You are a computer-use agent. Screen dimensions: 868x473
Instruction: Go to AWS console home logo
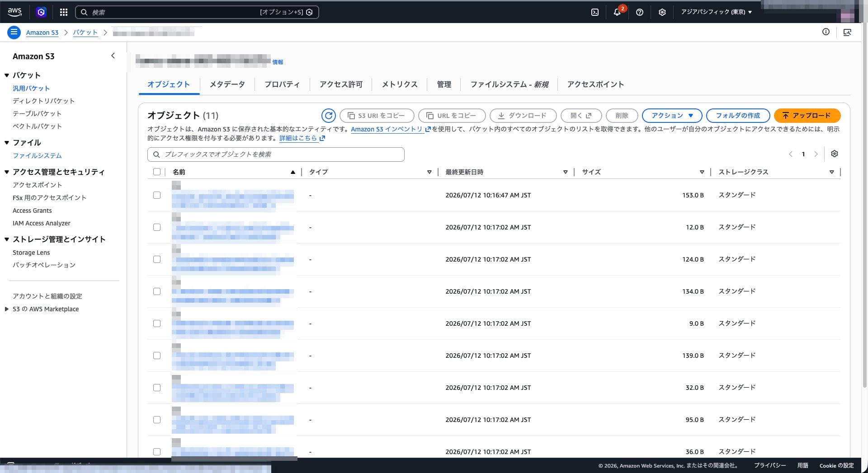pos(14,12)
